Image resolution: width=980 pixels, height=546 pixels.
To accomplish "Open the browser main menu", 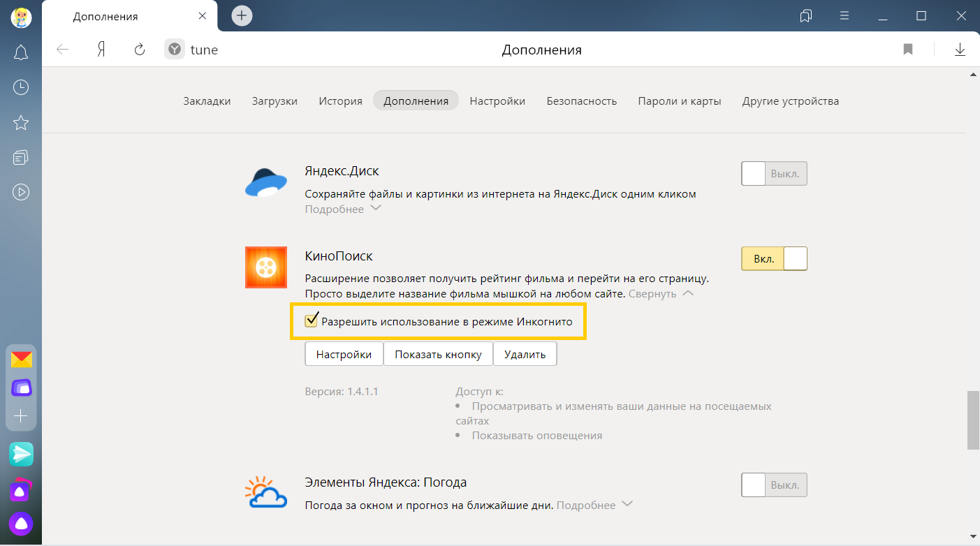I will [x=844, y=15].
